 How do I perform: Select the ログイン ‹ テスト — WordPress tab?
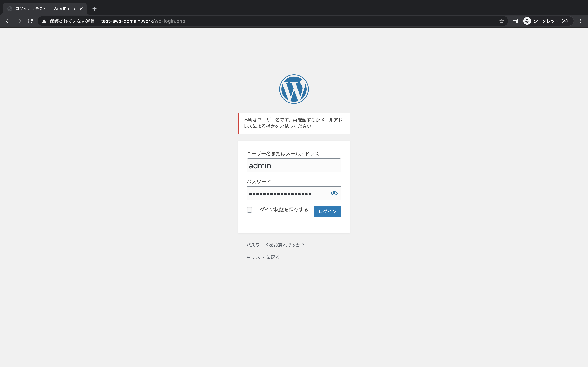coord(45,9)
